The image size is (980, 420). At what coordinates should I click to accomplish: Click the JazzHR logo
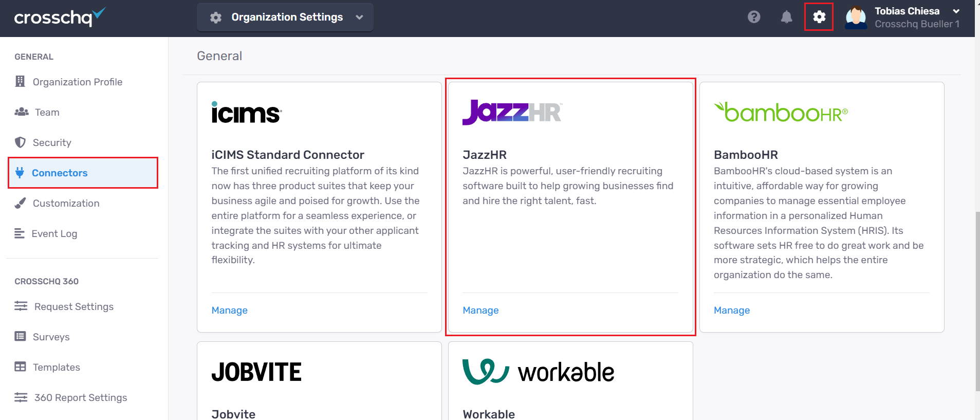(x=512, y=112)
